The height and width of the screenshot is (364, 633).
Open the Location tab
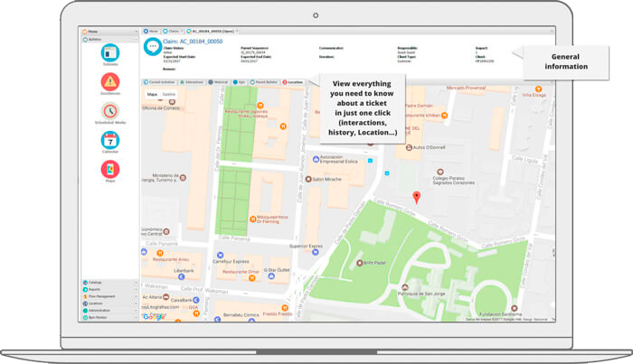[x=293, y=82]
